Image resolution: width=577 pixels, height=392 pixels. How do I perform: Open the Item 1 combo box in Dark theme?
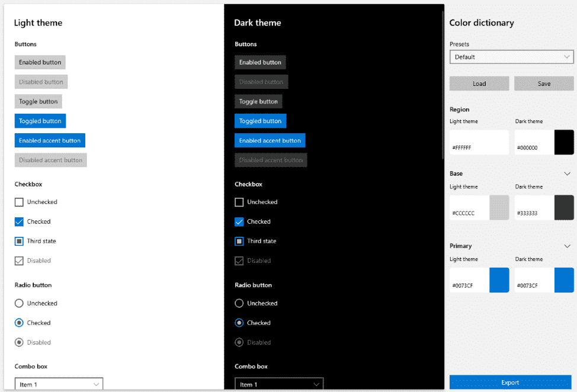[x=279, y=384]
